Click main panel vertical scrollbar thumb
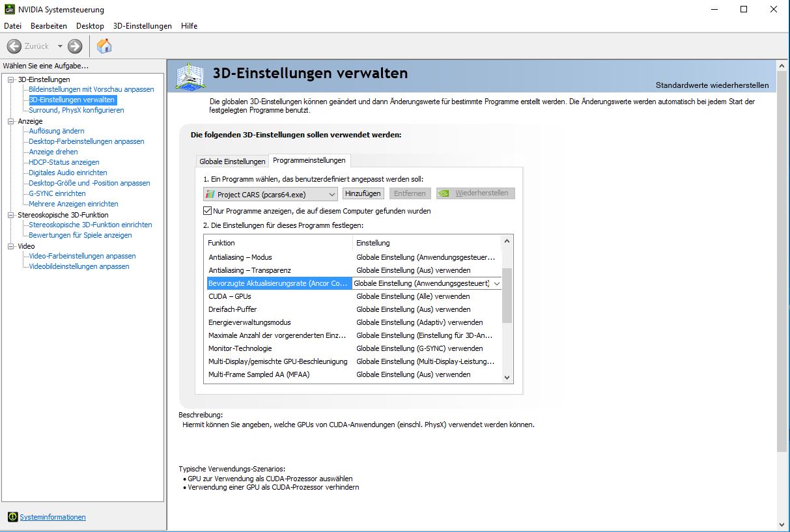Viewport: 790px width, 532px height. coord(782,262)
